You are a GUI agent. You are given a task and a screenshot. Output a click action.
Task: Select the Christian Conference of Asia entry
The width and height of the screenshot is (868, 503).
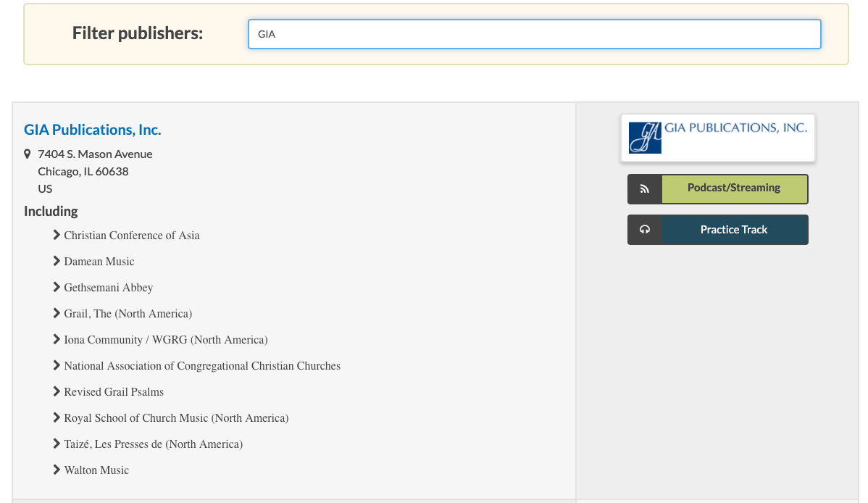click(x=132, y=236)
